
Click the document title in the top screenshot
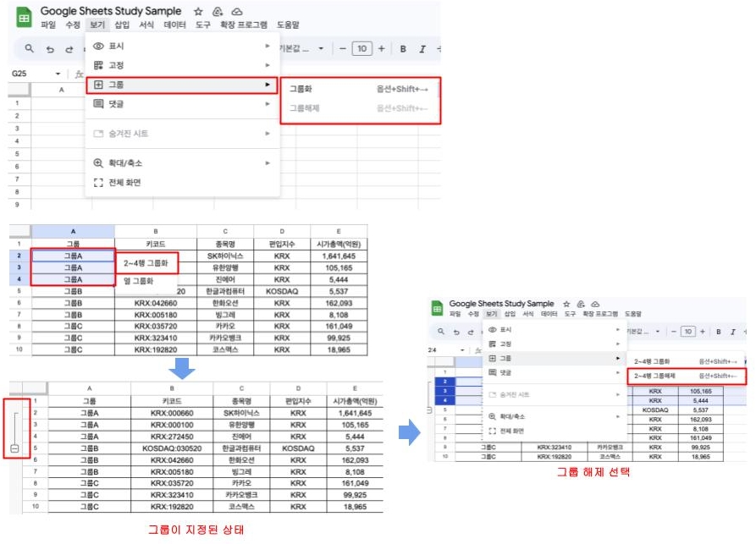tap(110, 11)
